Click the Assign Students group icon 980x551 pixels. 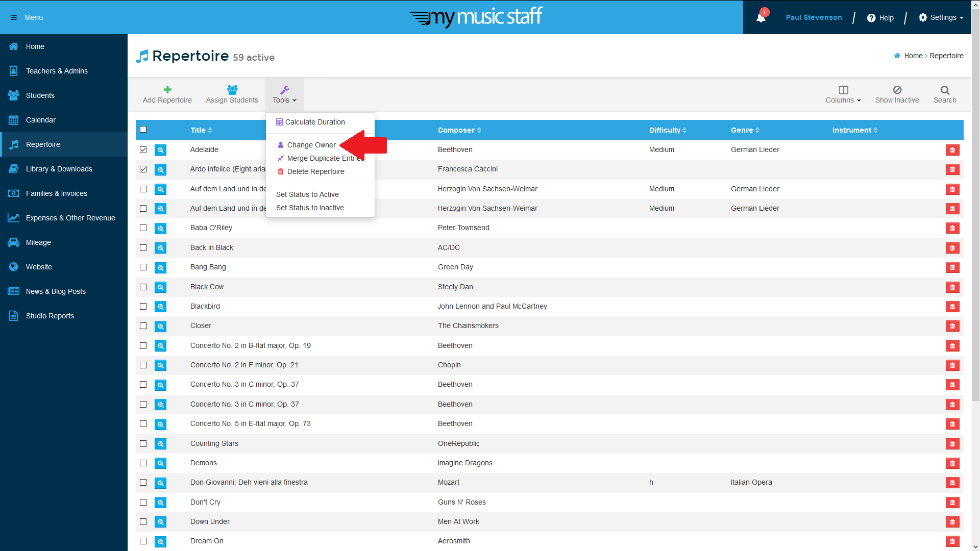232,89
